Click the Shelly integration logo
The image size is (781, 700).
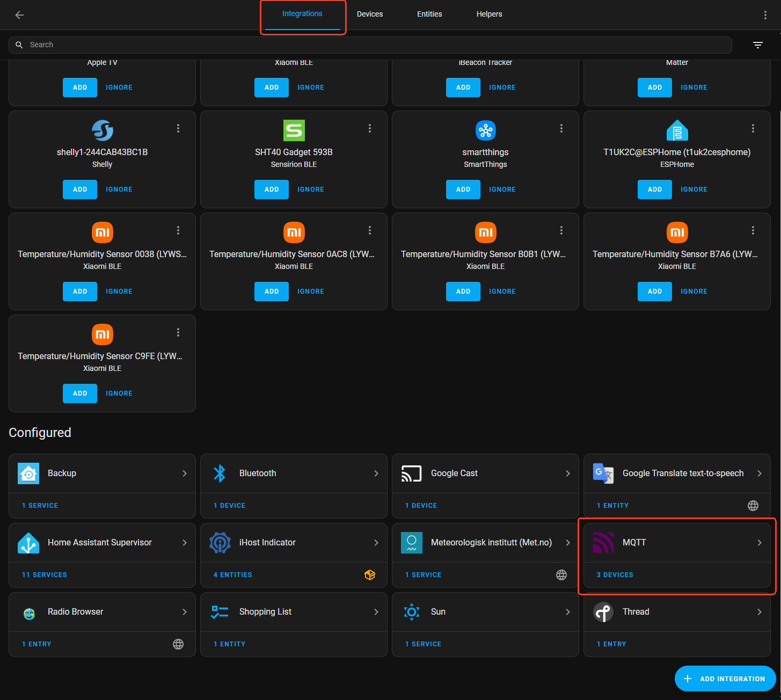103,130
